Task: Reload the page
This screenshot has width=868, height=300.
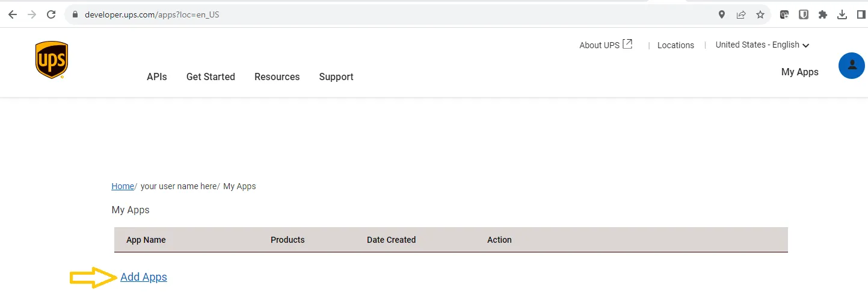Action: [x=51, y=14]
